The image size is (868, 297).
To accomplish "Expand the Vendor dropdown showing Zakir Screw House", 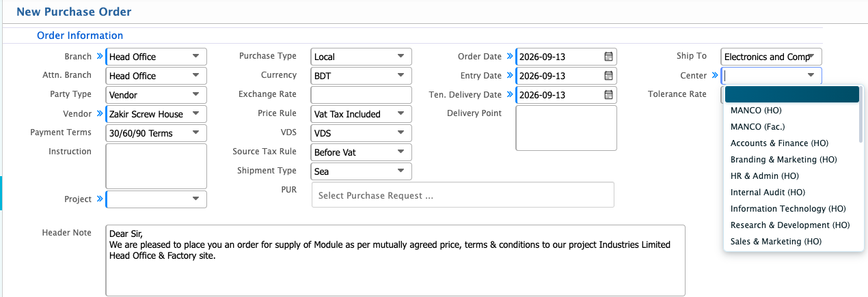I will coord(157,114).
